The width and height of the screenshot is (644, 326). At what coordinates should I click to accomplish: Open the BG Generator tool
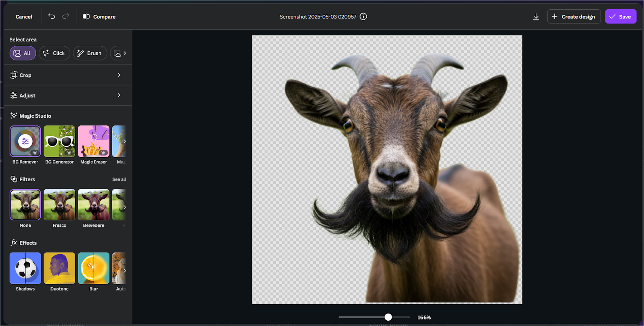point(60,141)
